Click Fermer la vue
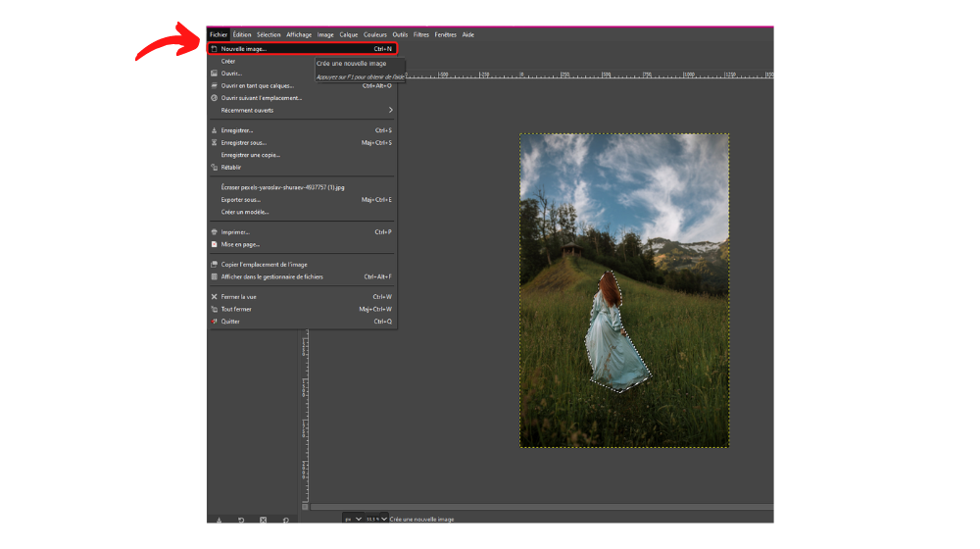This screenshot has height=549, width=980. 302,297
